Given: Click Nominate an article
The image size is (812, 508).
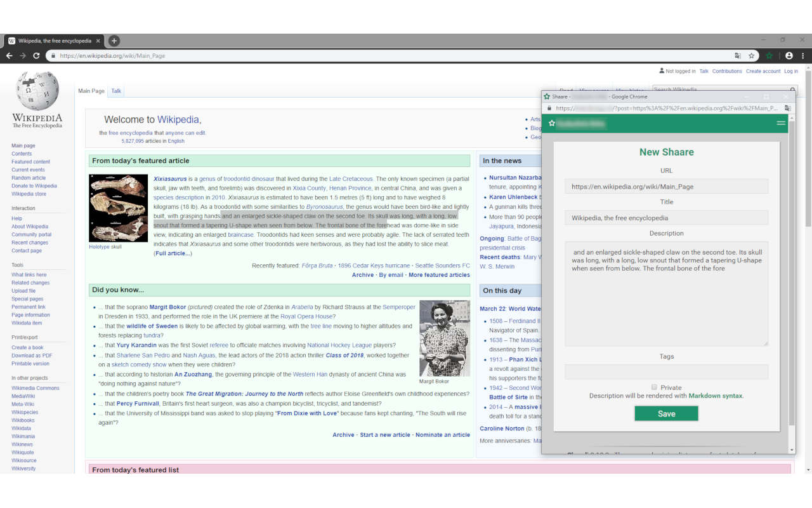Looking at the screenshot, I should 443,435.
